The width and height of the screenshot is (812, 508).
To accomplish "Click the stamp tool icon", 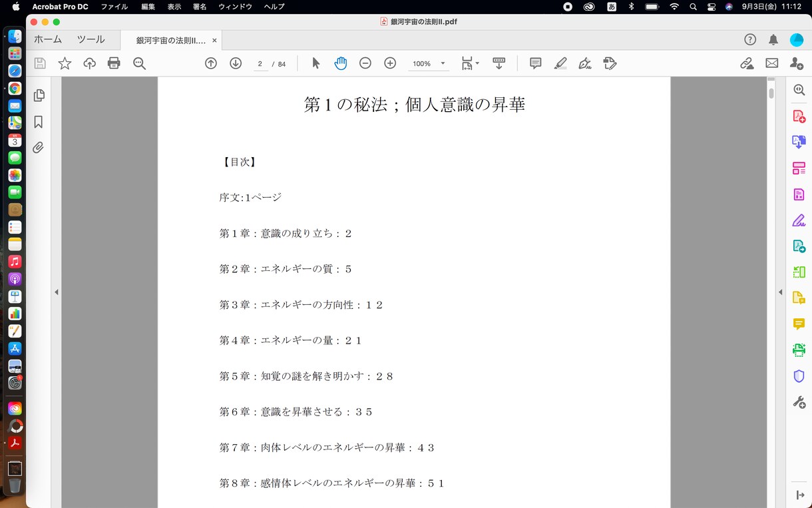I will 610,63.
